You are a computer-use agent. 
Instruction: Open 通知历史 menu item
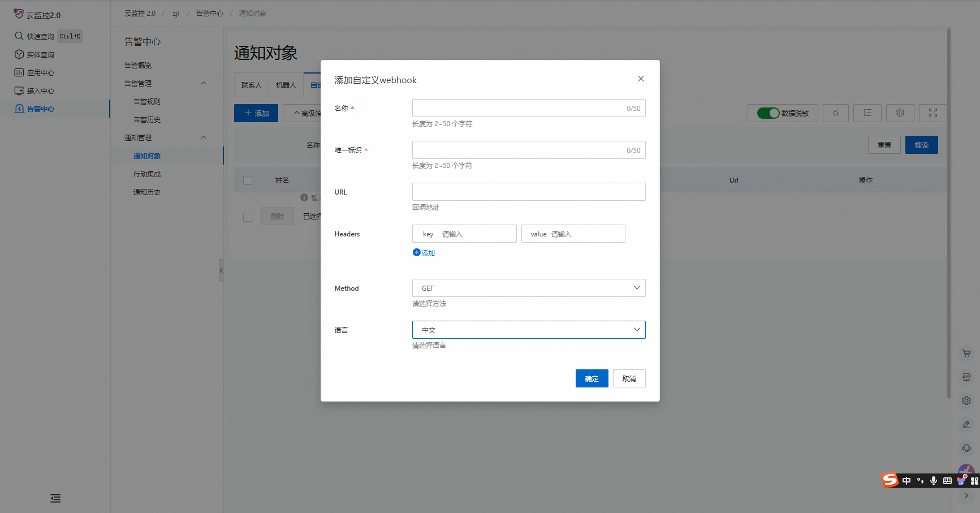coord(147,192)
